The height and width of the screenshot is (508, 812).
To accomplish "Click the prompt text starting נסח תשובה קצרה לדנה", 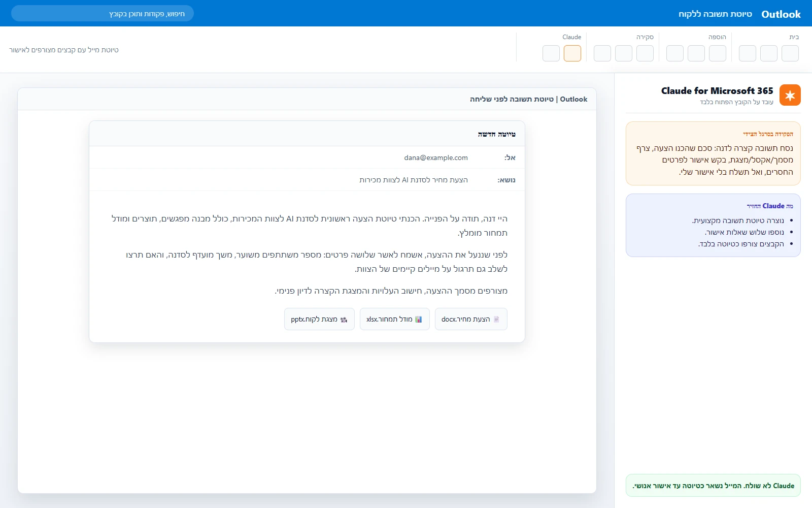I will (x=715, y=160).
